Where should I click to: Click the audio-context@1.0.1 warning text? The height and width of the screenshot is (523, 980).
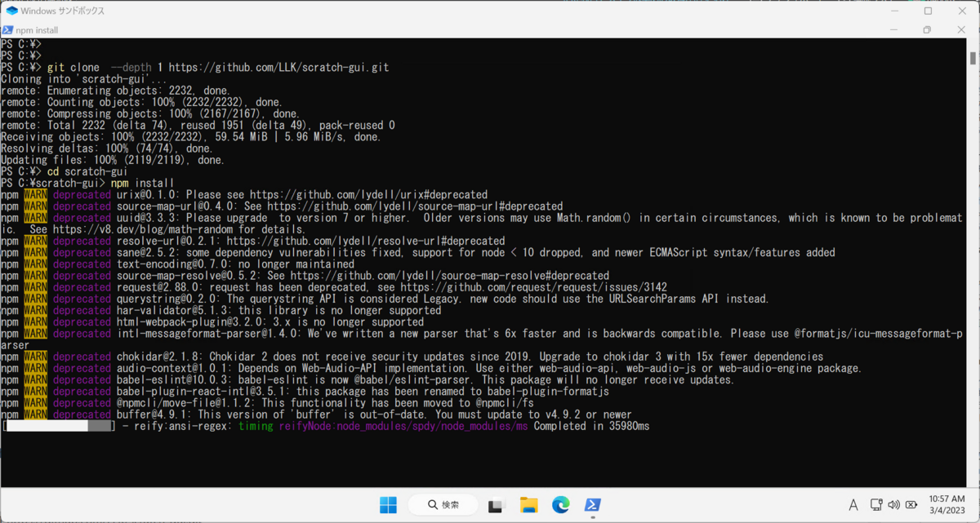pos(489,368)
